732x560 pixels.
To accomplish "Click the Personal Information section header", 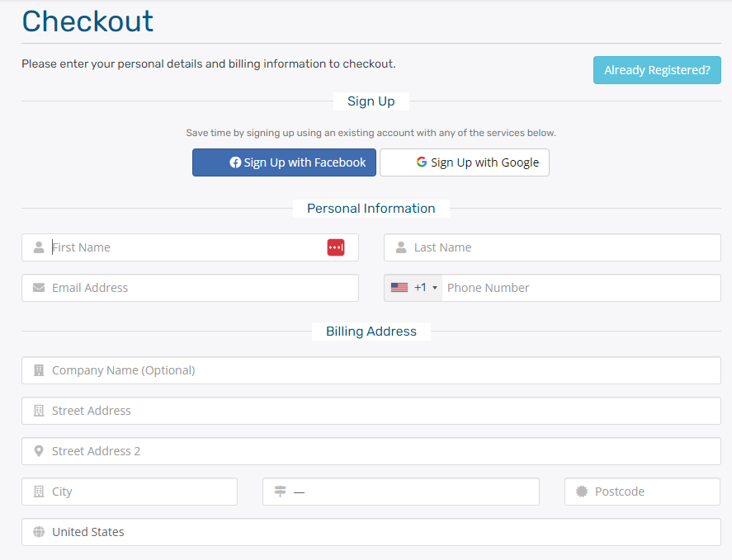I will (371, 208).
